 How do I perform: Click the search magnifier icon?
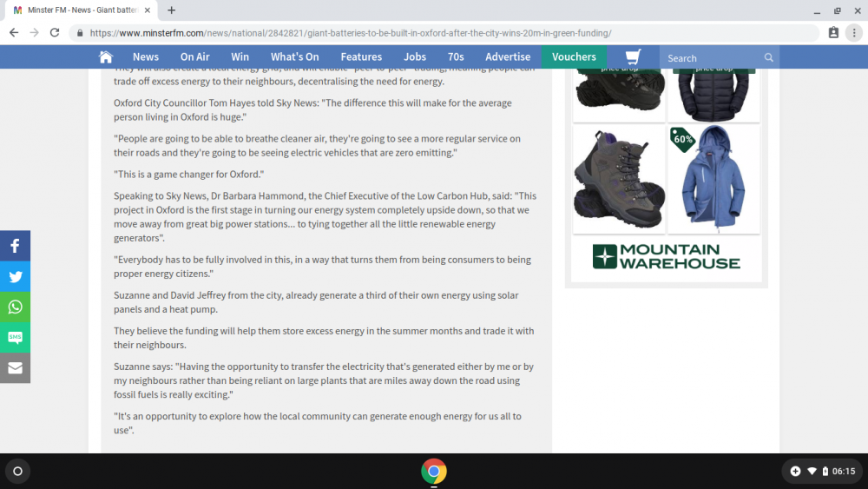click(768, 57)
